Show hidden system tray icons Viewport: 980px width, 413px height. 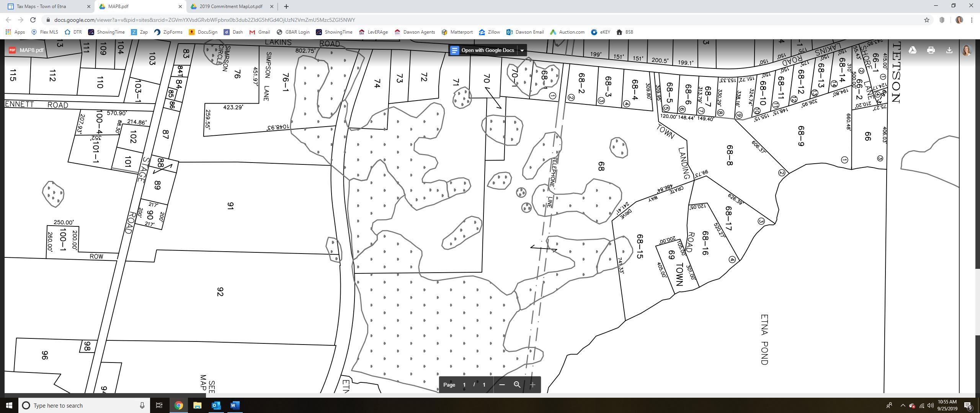[903, 405]
